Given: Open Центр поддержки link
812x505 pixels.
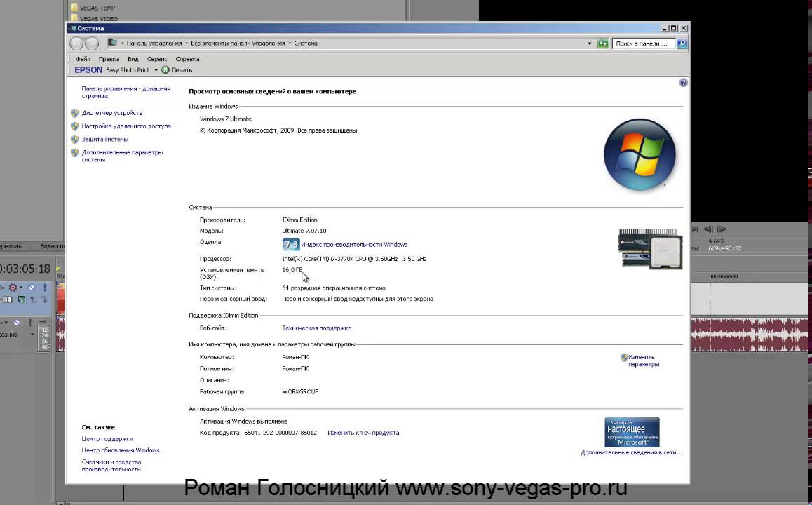Looking at the screenshot, I should click(x=107, y=438).
